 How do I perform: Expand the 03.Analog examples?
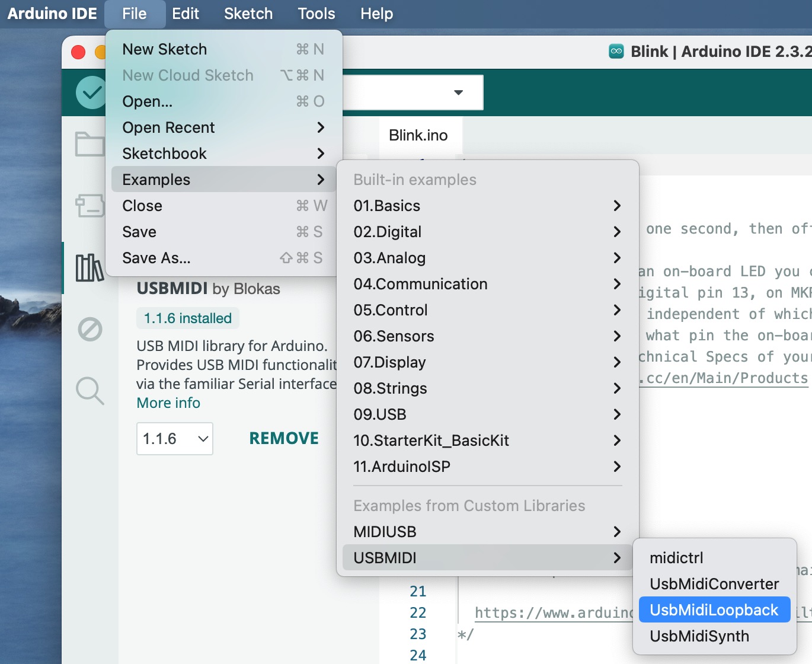point(488,258)
